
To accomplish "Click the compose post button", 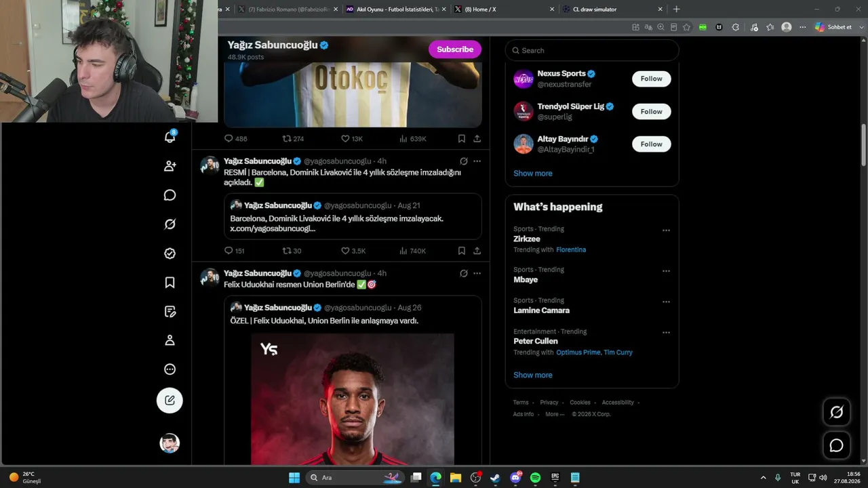I will [x=170, y=401].
